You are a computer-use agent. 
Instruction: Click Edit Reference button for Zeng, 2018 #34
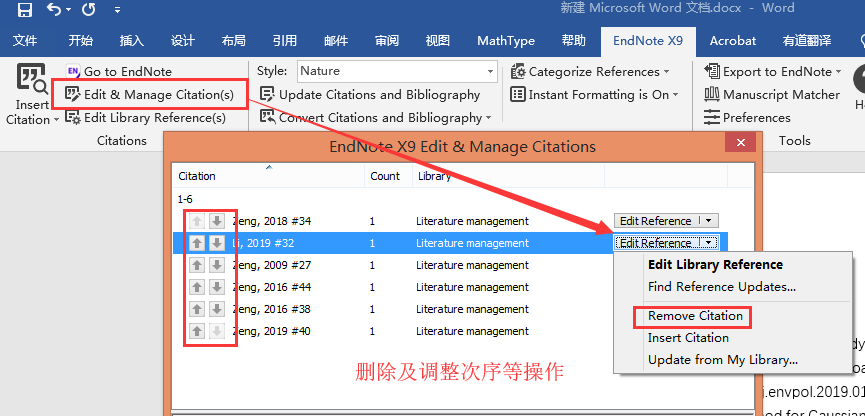point(655,221)
